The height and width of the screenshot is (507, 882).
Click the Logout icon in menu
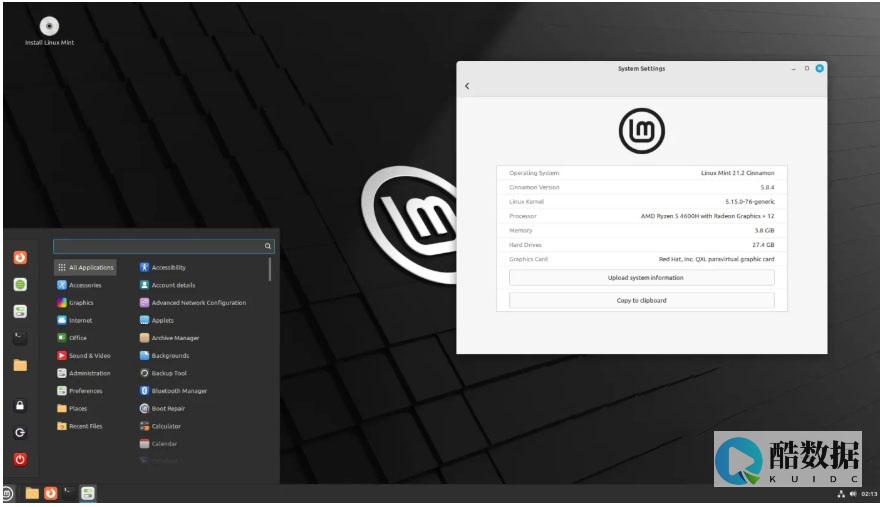coord(20,433)
